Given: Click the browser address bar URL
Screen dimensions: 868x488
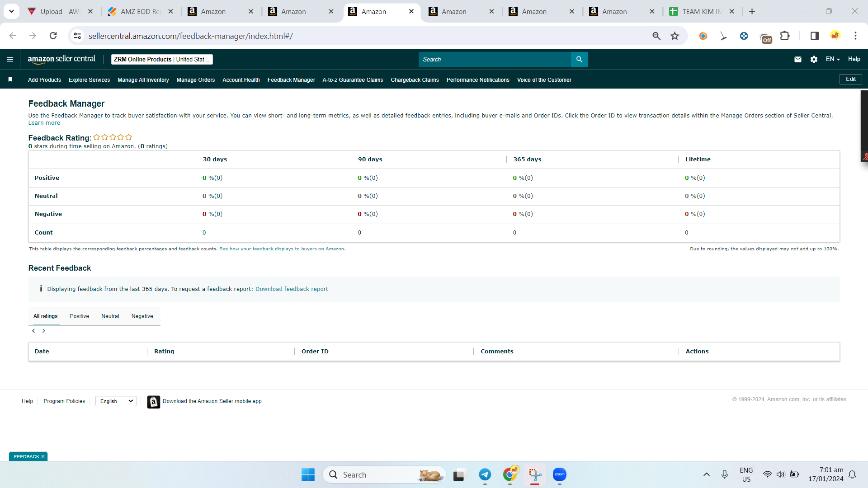Looking at the screenshot, I should tap(191, 36).
